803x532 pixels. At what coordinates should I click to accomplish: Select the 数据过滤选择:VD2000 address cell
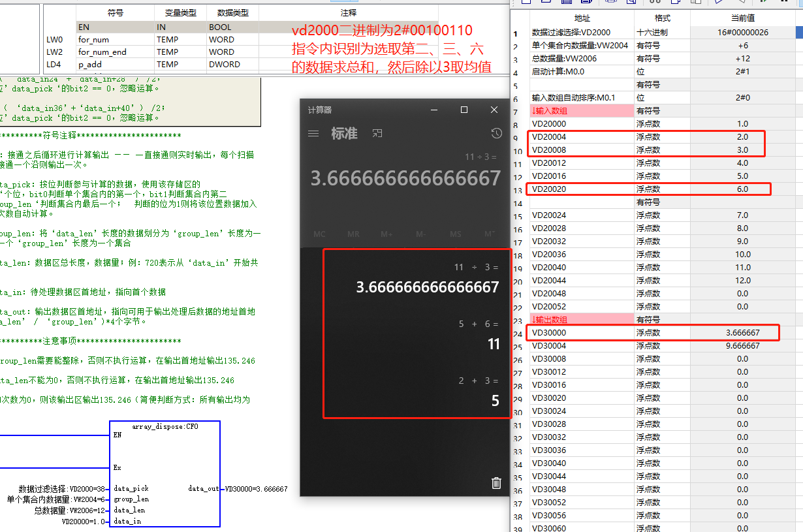582,32
